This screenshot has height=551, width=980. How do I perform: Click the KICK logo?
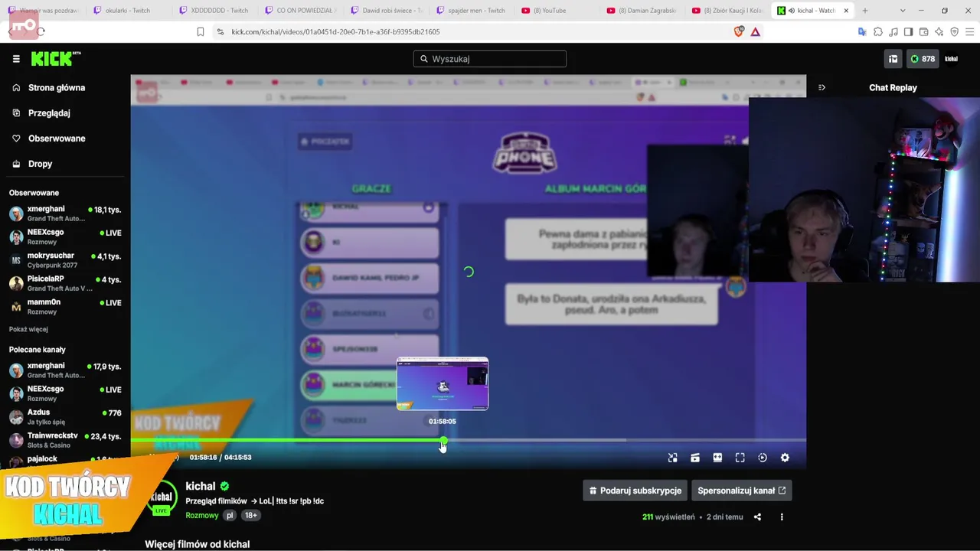(55, 59)
